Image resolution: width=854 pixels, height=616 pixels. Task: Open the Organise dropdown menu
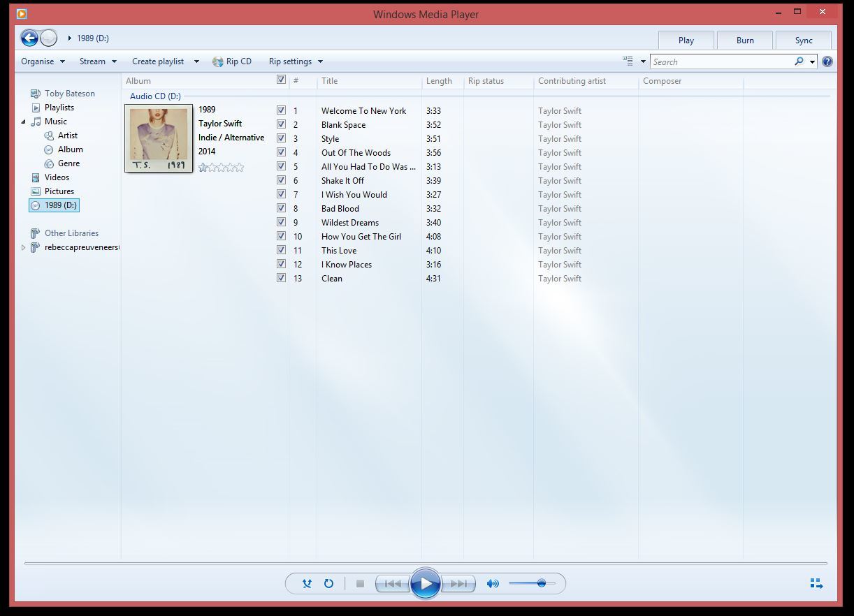coord(43,61)
